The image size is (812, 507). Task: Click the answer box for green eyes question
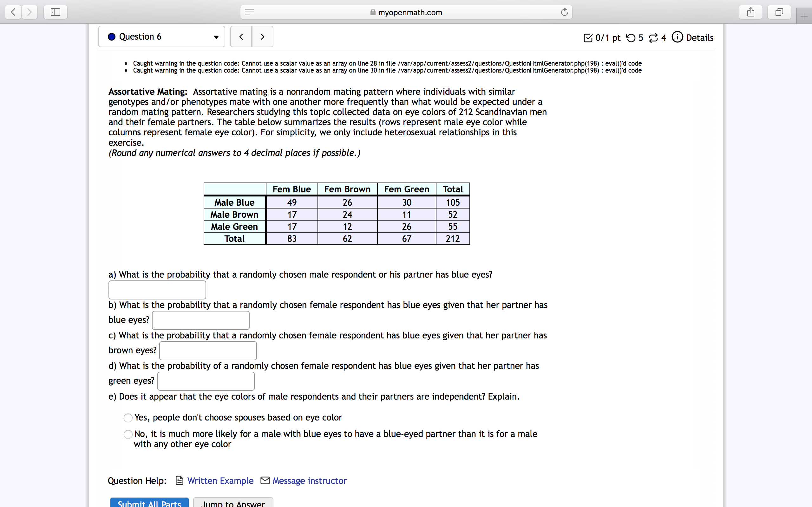[206, 381]
